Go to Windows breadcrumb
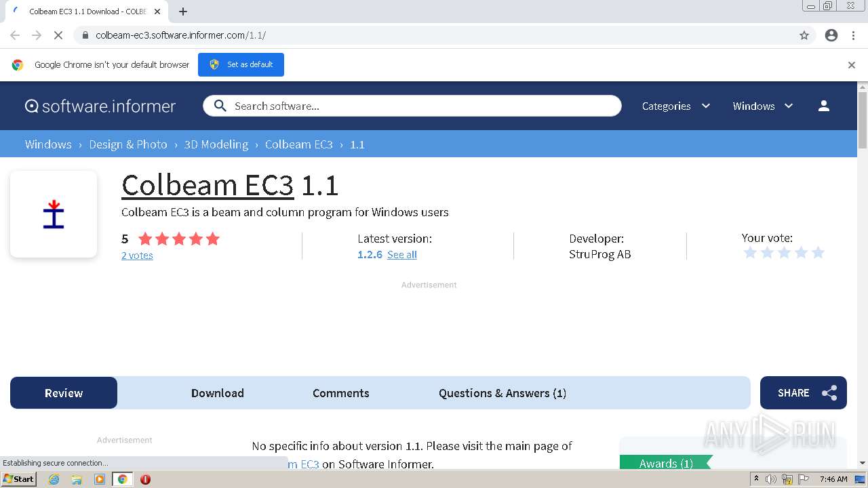The image size is (868, 488). (x=48, y=144)
